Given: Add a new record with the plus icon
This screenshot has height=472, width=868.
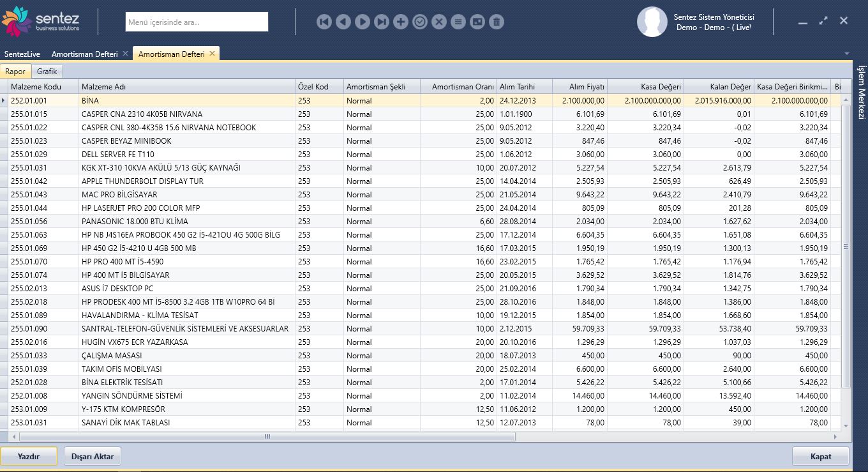Looking at the screenshot, I should coord(401,22).
